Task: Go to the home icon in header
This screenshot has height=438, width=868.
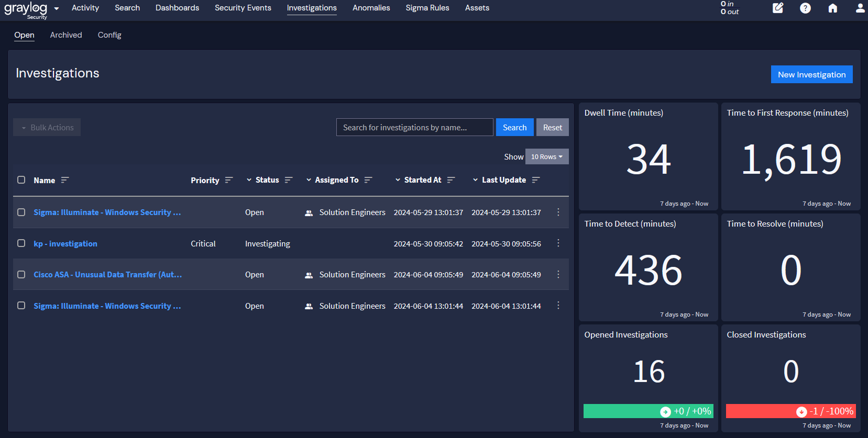Action: (x=832, y=8)
